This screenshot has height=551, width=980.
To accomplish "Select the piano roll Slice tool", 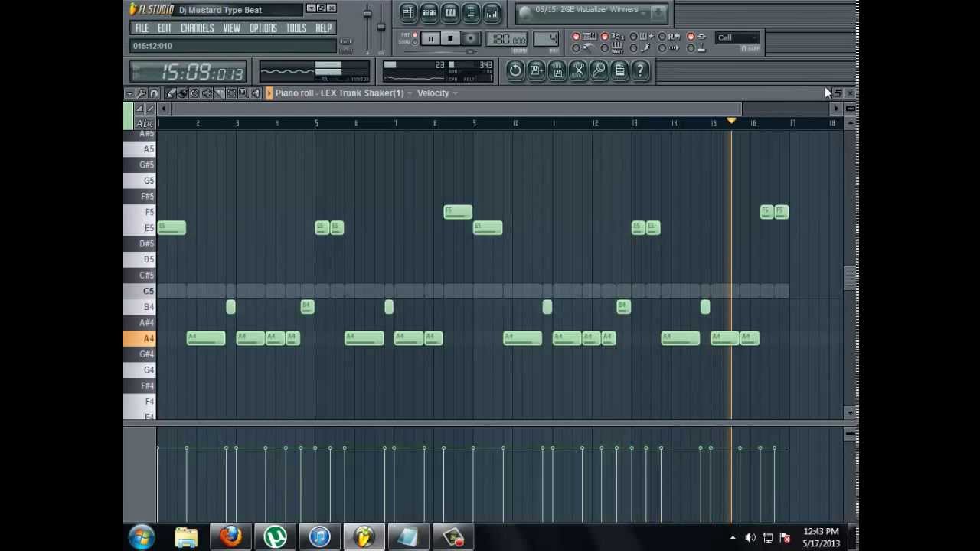I will [x=219, y=93].
